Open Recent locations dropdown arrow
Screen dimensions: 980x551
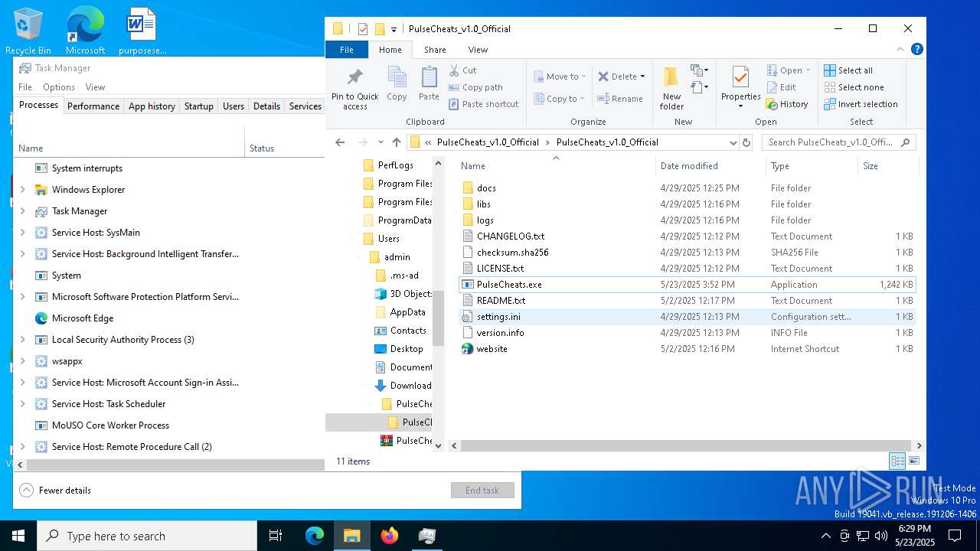click(x=381, y=142)
